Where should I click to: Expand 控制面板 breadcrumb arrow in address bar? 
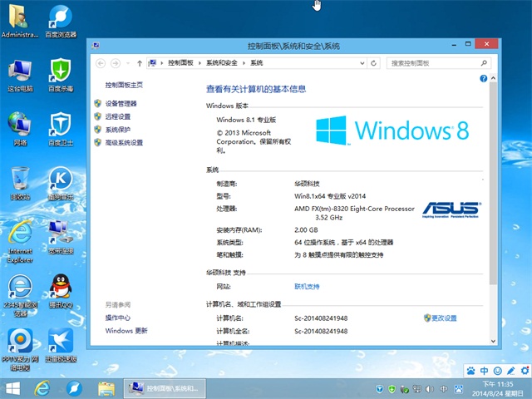199,62
